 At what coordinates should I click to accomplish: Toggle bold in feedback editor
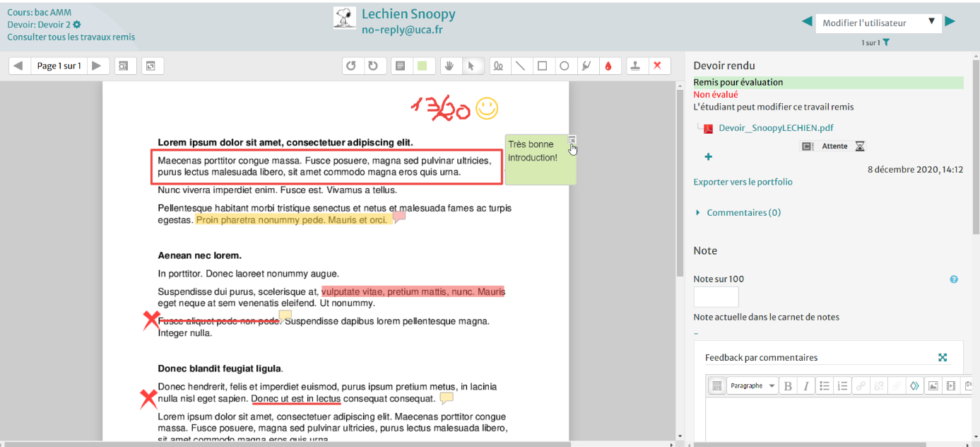(788, 386)
